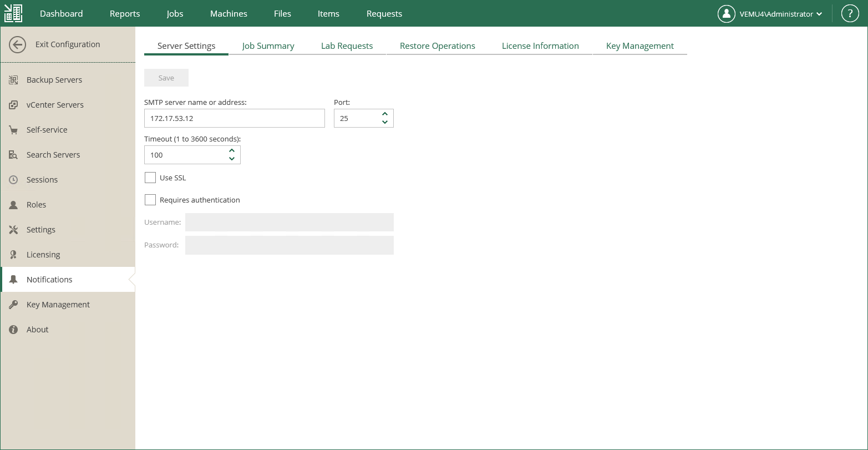The width and height of the screenshot is (868, 450).
Task: Click the Exit Configuration back arrow icon
Action: point(17,45)
